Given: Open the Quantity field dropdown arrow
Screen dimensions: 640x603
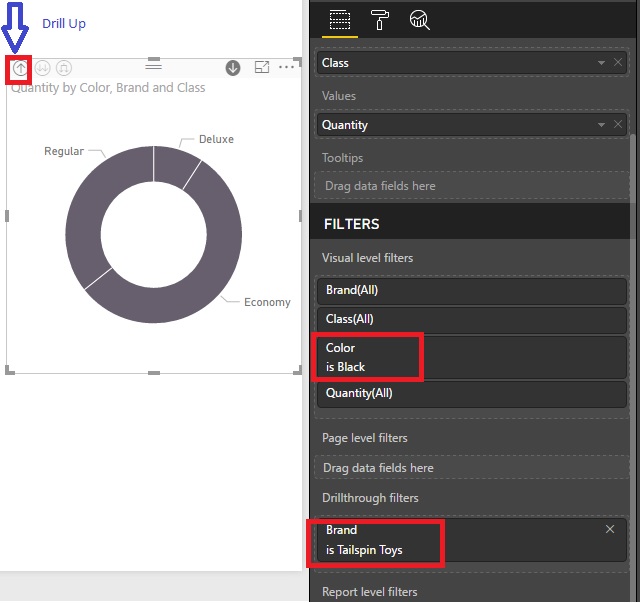Looking at the screenshot, I should [601, 125].
